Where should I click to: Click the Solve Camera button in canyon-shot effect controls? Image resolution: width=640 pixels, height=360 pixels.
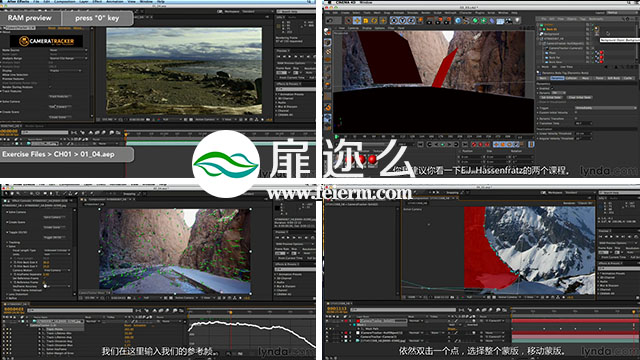[x=52, y=217]
